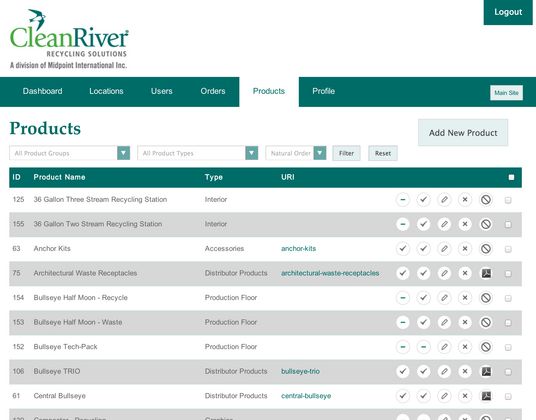This screenshot has height=420, width=536.
Task: Tick the checkbox for Bullseye Half Moon - Recycle
Action: pyautogui.click(x=508, y=298)
